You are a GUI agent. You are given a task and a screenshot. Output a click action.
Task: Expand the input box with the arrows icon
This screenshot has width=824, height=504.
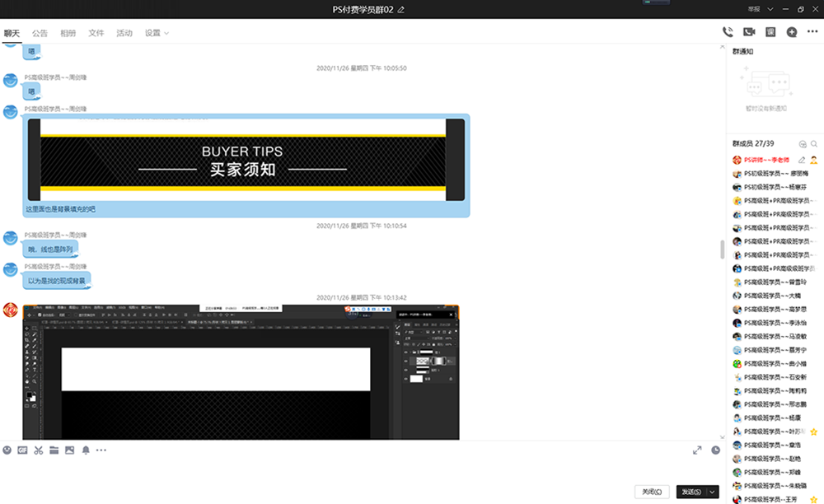pyautogui.click(x=697, y=450)
